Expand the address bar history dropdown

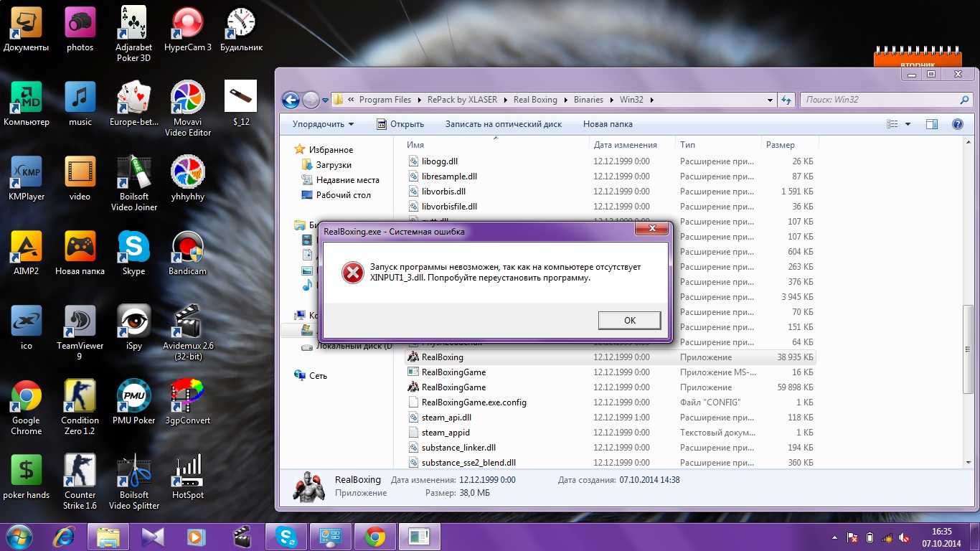coord(771,100)
